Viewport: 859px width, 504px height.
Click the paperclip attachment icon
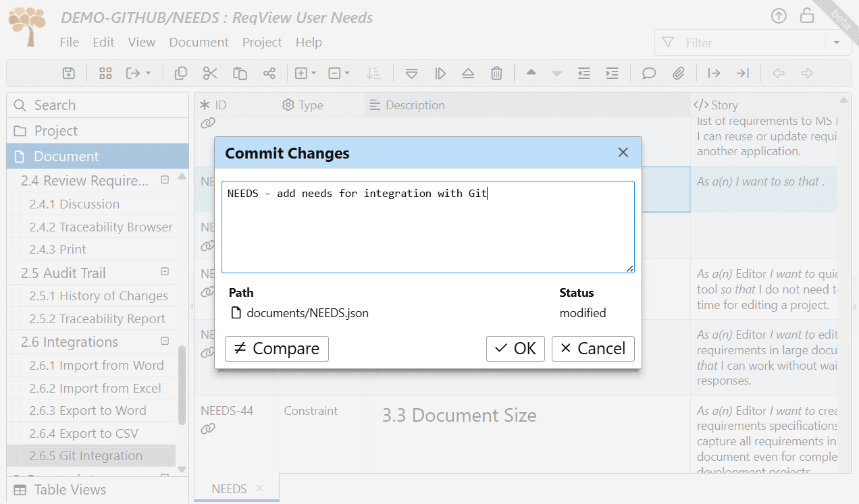point(680,73)
